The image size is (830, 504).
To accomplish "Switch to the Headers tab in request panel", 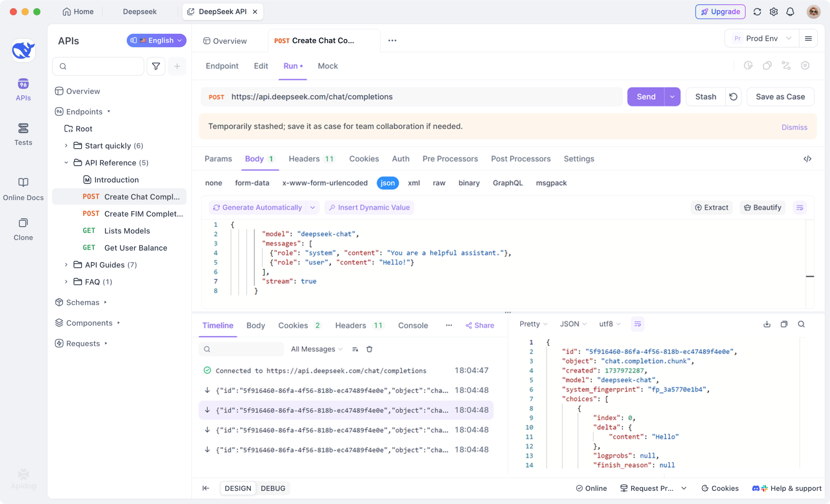I will pos(311,159).
